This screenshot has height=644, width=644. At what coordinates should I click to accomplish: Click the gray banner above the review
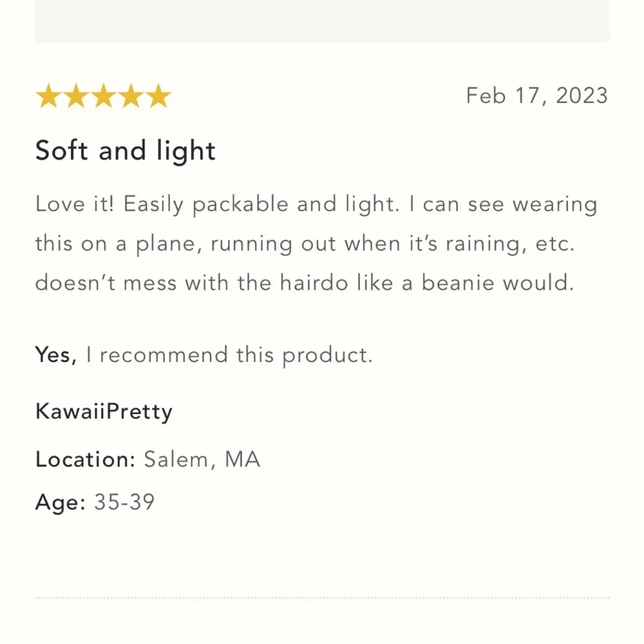pos(323,21)
